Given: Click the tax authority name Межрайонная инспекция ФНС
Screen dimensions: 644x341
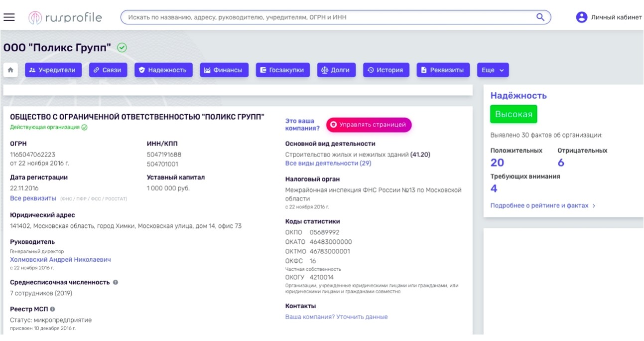Looking at the screenshot, I should (374, 194).
